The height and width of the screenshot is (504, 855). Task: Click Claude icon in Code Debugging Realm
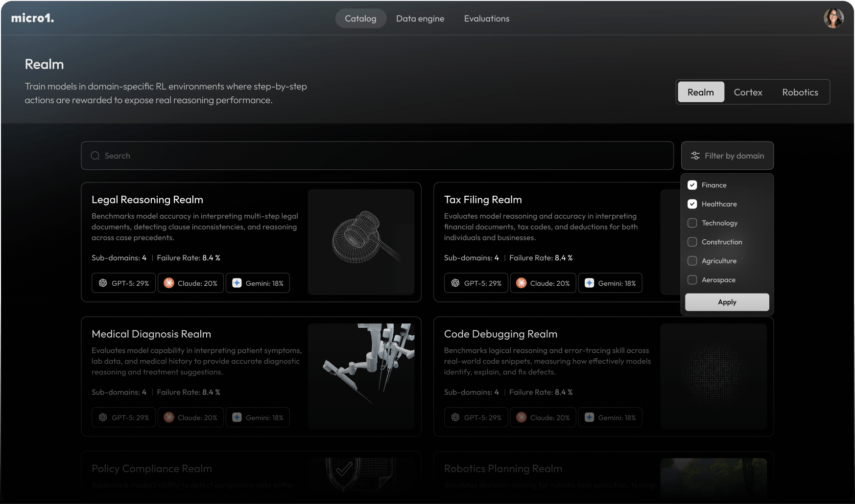click(522, 417)
